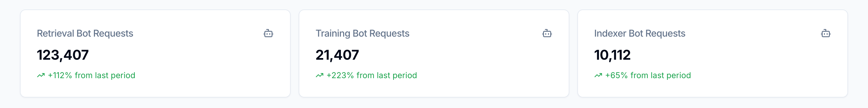This screenshot has width=868, height=108.
Task: Open the Training Bot Requests card
Action: pos(434,53)
